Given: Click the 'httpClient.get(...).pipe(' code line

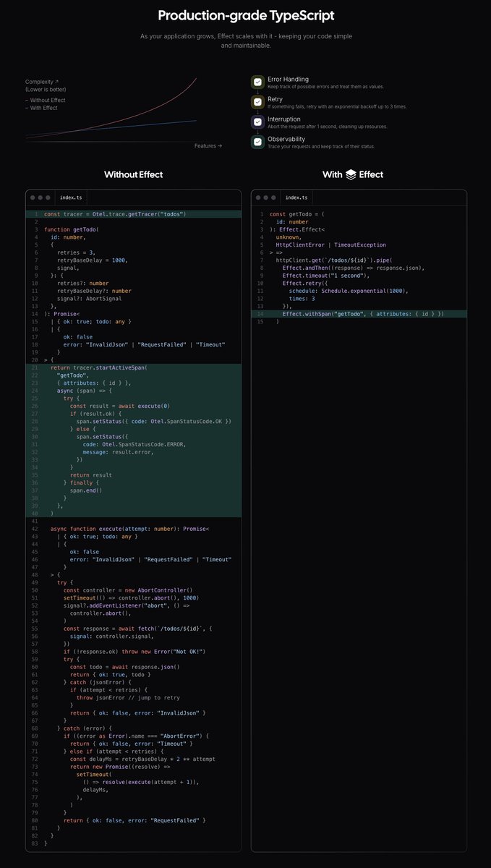Looking at the screenshot, I should [x=333, y=260].
